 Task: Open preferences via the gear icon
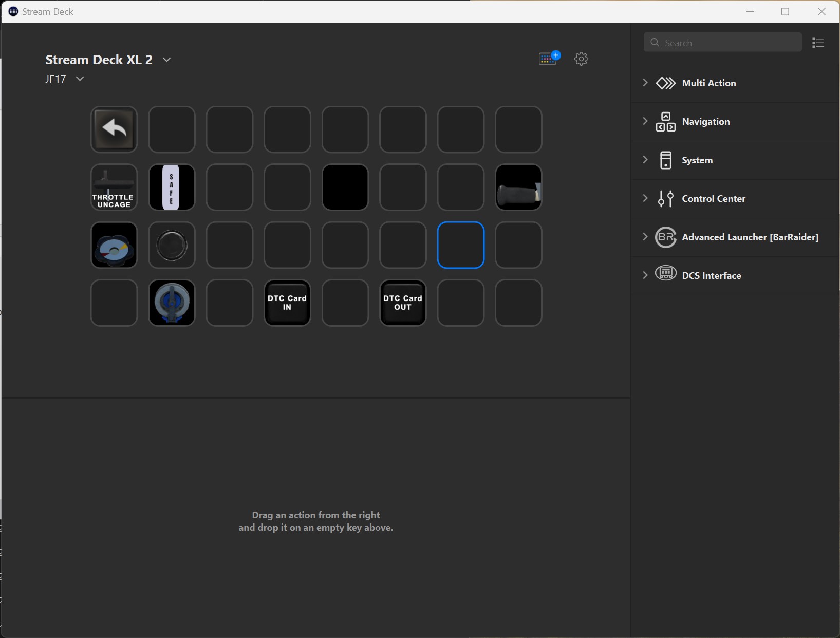pos(581,59)
